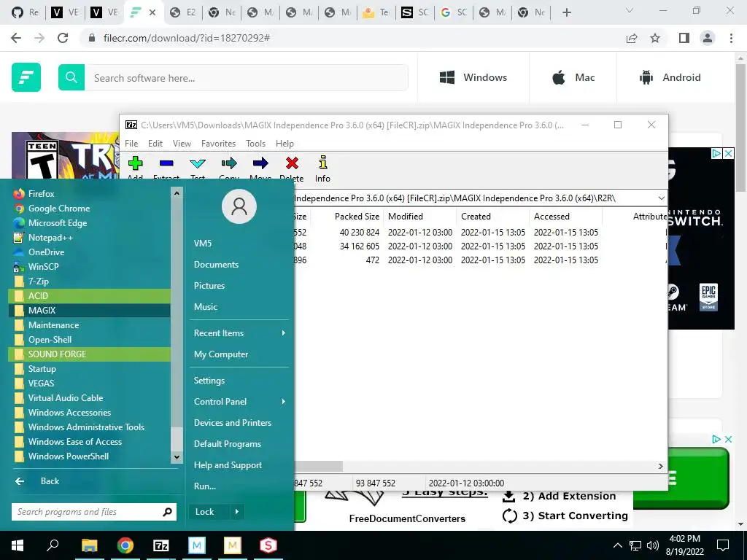Click the 7-Zip horizontal scrollbar right arrow
The height and width of the screenshot is (560, 747).
coord(661,466)
